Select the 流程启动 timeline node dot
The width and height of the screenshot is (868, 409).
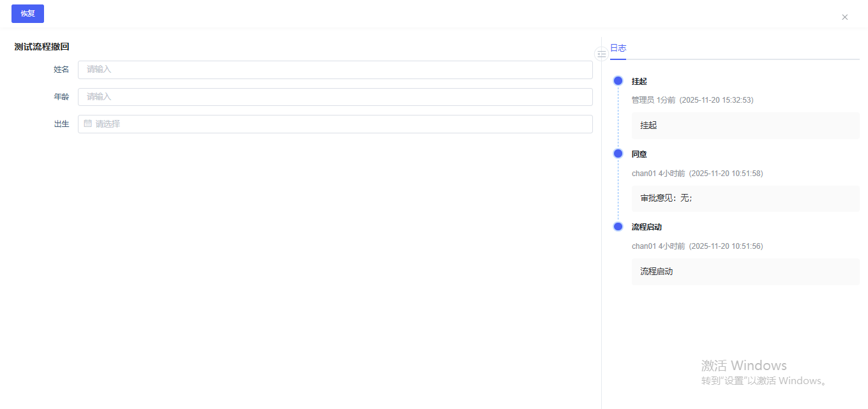(618, 227)
